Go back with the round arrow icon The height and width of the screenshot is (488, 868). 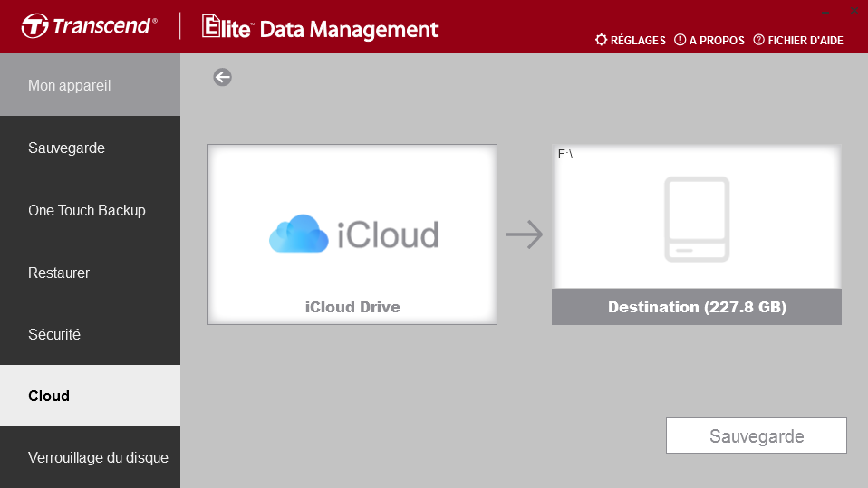(223, 78)
